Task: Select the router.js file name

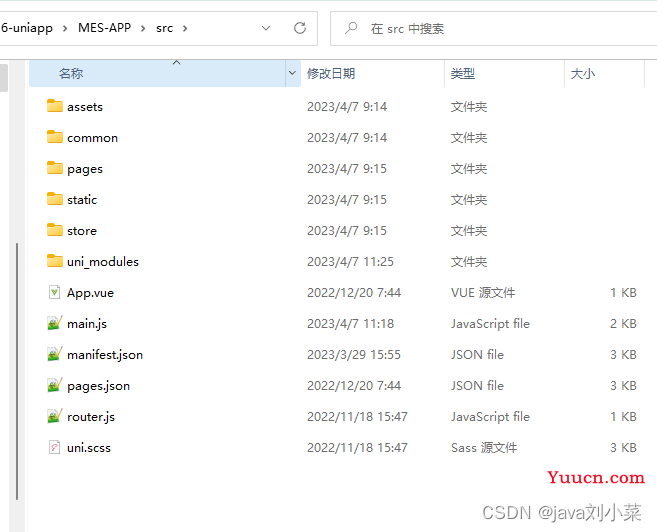Action: (x=91, y=417)
